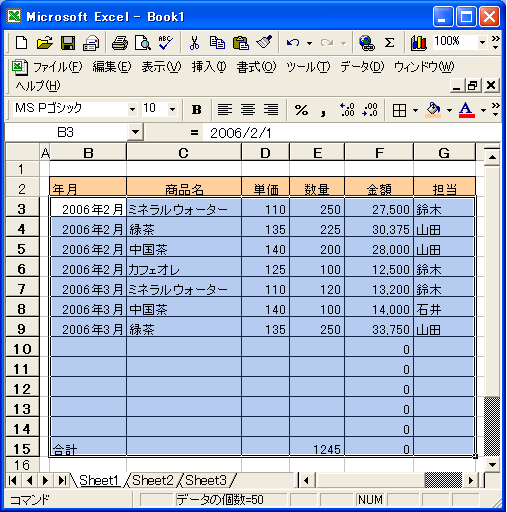Toggle bold formatting with the B button
The width and height of the screenshot is (507, 512).
pos(197,110)
